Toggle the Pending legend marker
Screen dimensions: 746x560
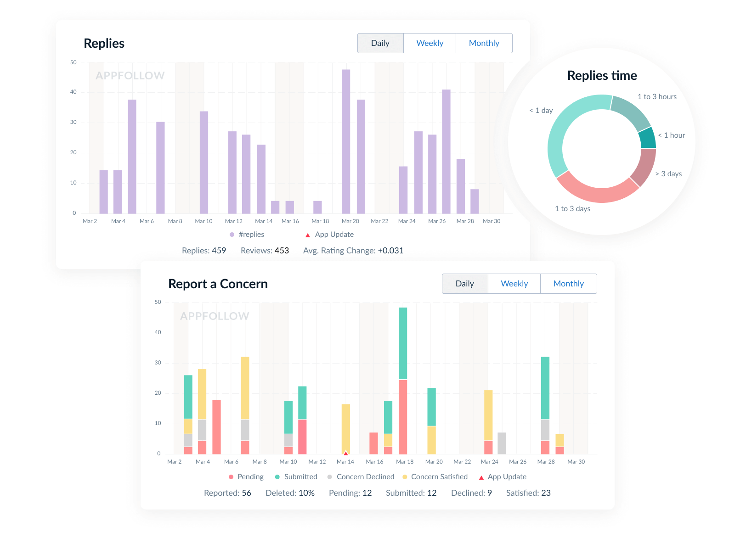pyautogui.click(x=231, y=477)
